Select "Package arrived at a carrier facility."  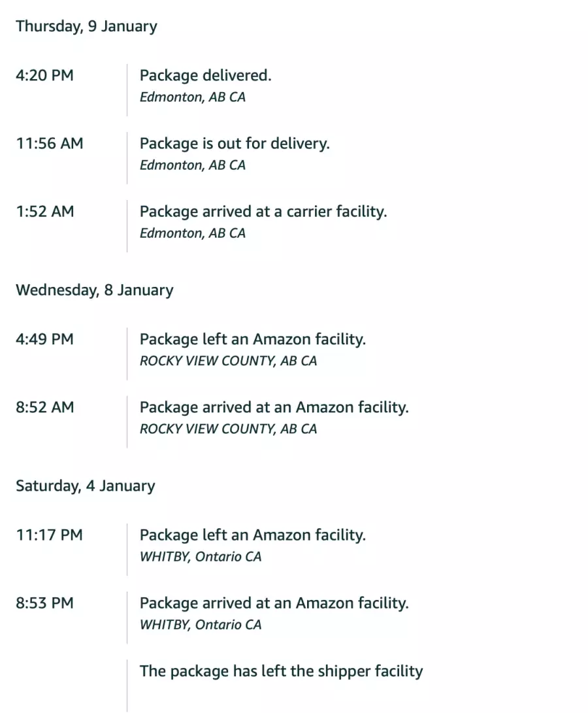click(263, 212)
